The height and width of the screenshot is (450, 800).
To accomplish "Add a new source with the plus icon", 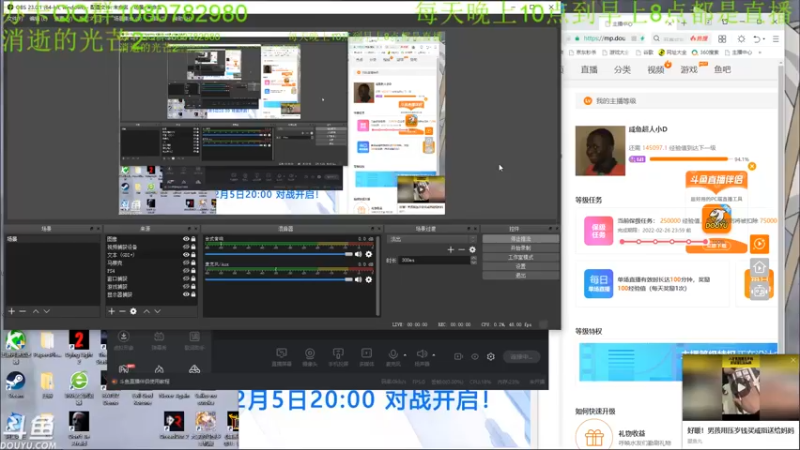I will (x=111, y=311).
